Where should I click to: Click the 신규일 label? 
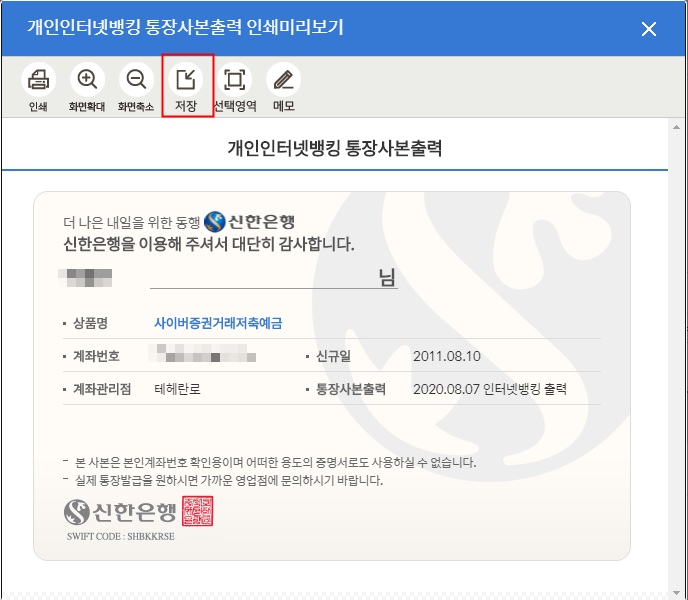(x=333, y=356)
